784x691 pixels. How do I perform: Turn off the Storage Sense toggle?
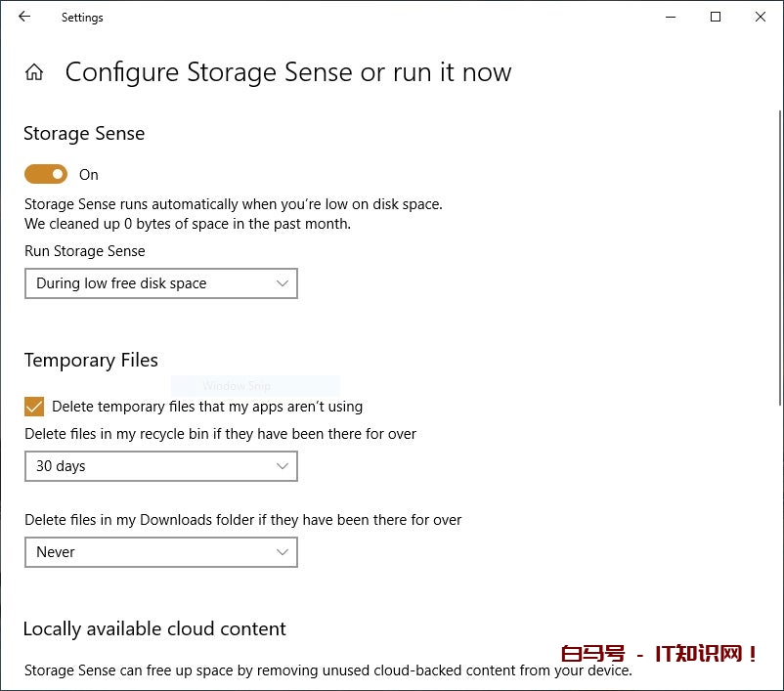coord(46,174)
